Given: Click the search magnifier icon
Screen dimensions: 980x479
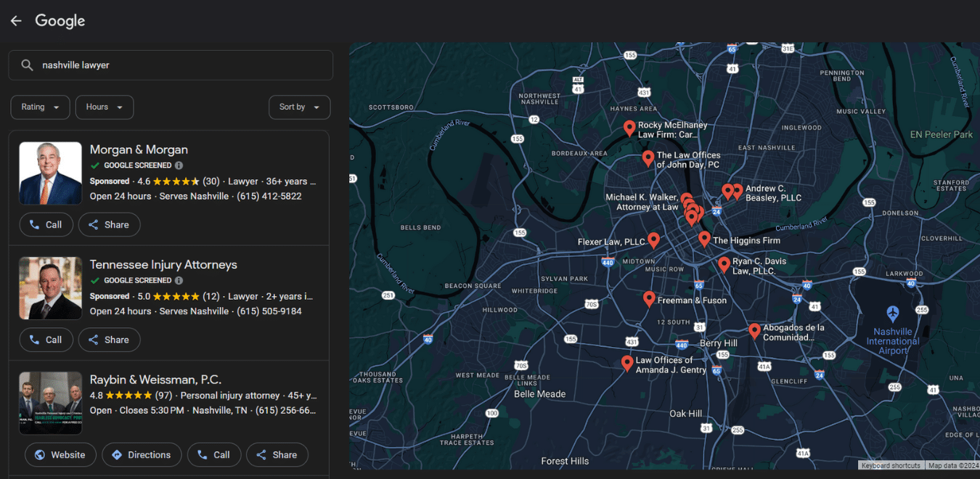Looking at the screenshot, I should (x=27, y=65).
